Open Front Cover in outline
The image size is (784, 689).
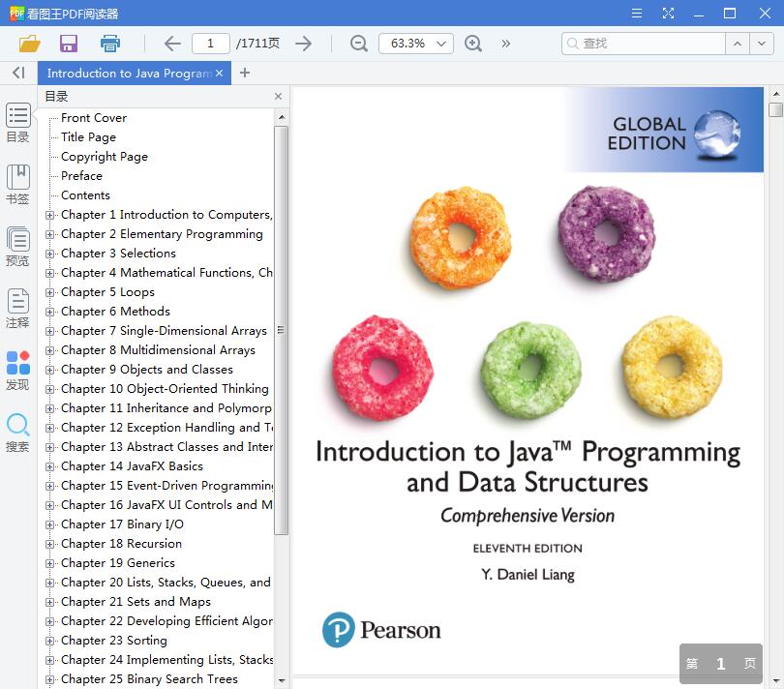[94, 118]
